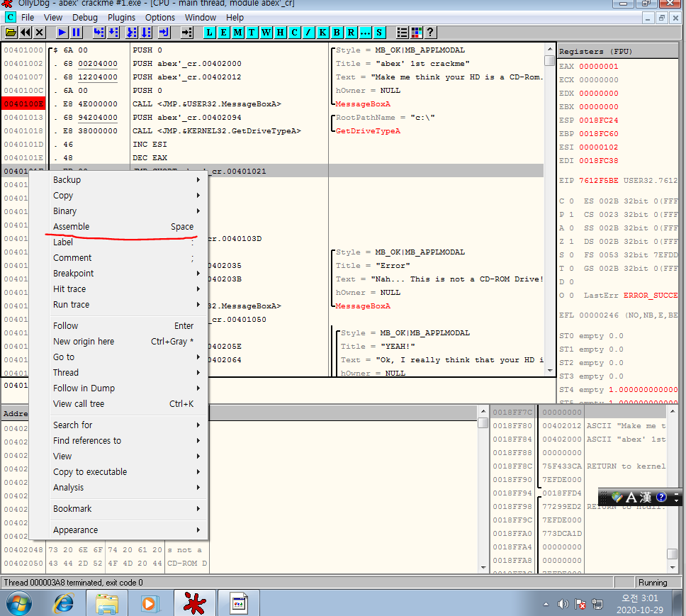Open Threads window with T button
Screen dimensions: 686x616
click(252, 33)
